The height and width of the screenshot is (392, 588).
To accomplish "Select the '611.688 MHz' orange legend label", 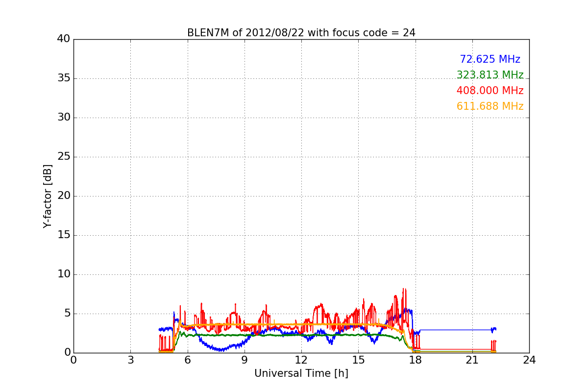I will pyautogui.click(x=490, y=106).
